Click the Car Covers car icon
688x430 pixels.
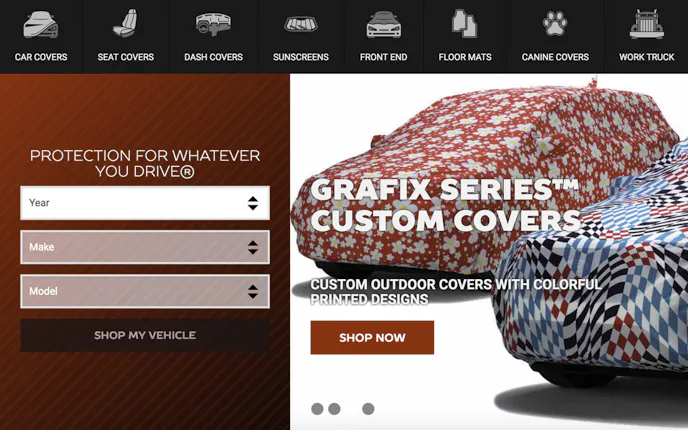[40, 25]
